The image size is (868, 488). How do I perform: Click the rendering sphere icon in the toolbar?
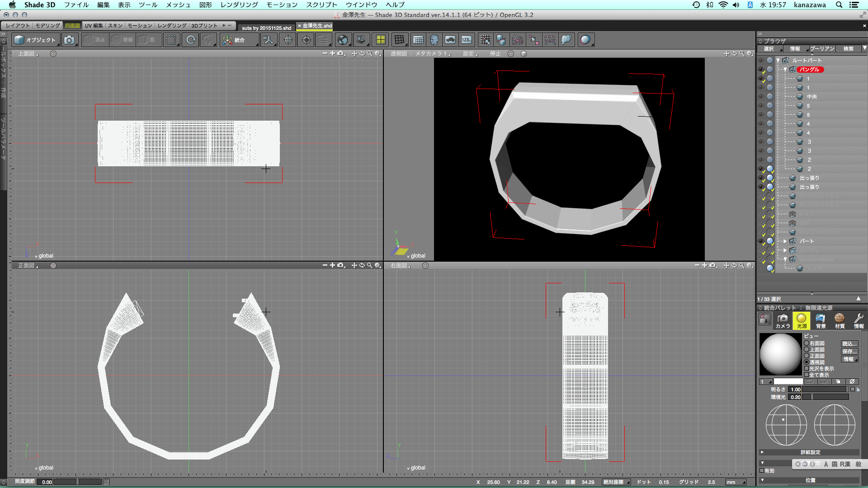pos(585,40)
